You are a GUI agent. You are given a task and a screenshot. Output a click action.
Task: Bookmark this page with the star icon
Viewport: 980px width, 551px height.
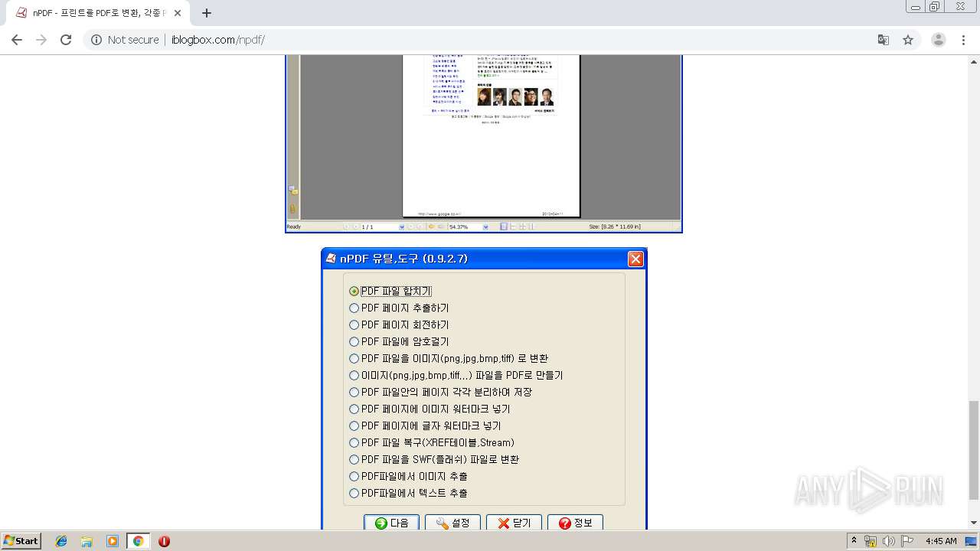pyautogui.click(x=908, y=40)
